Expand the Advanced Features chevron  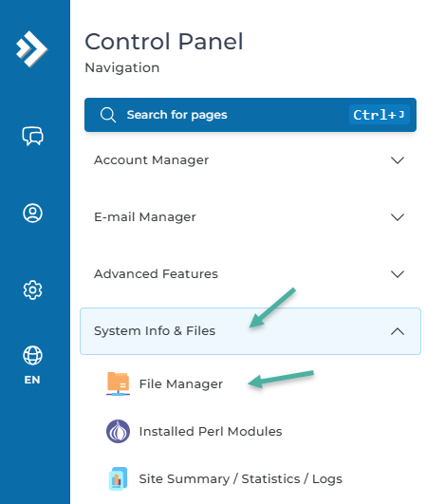click(x=398, y=274)
